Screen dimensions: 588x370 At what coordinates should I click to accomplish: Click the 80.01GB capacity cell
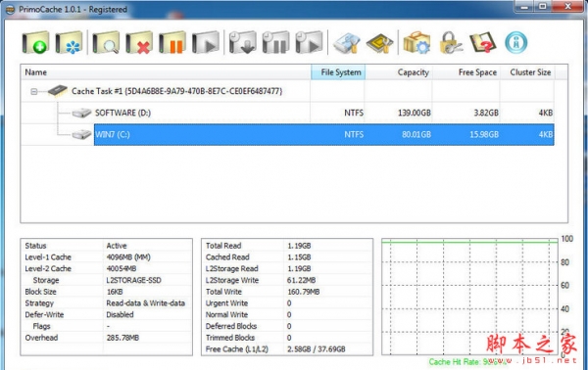pos(416,134)
